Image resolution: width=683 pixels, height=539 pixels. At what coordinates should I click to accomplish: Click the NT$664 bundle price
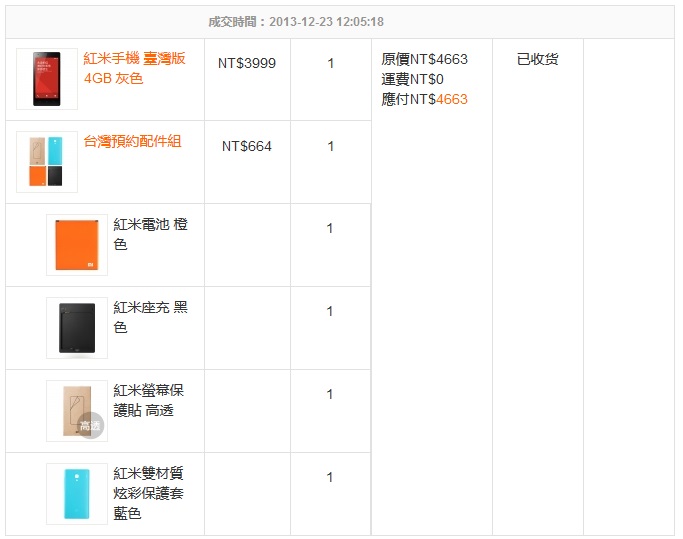(x=247, y=146)
